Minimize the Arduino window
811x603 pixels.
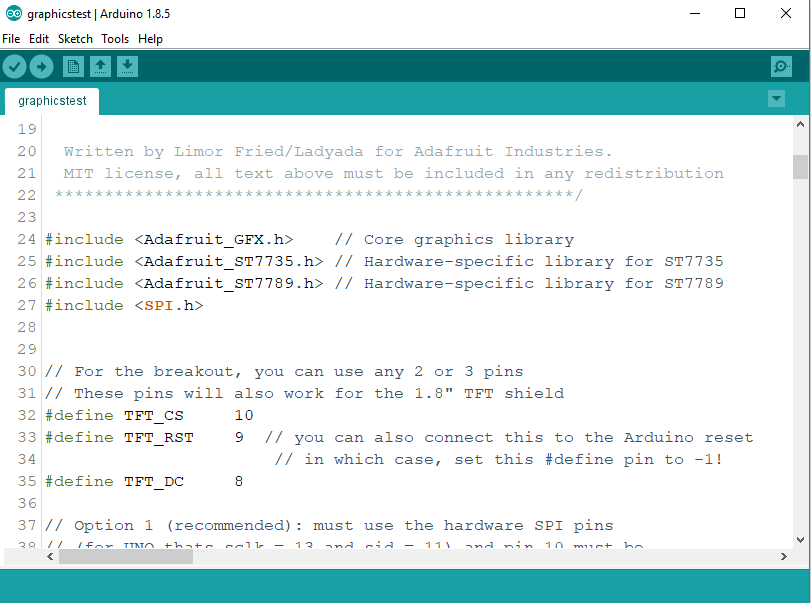point(695,13)
